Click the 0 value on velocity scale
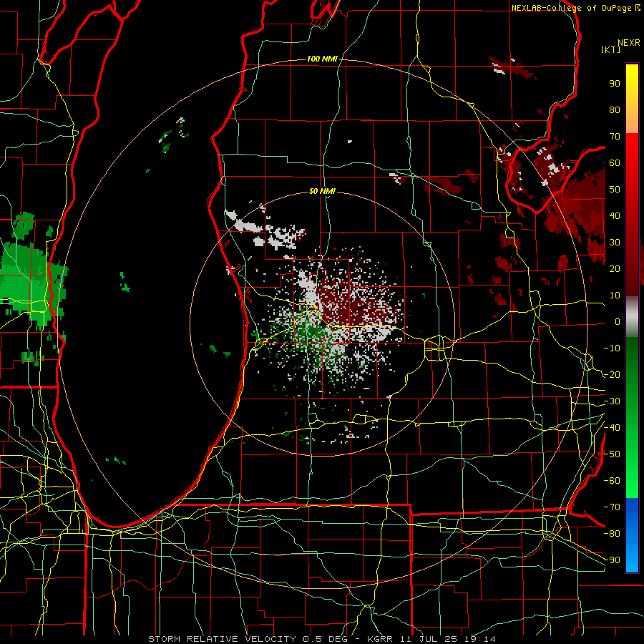 pos(618,322)
